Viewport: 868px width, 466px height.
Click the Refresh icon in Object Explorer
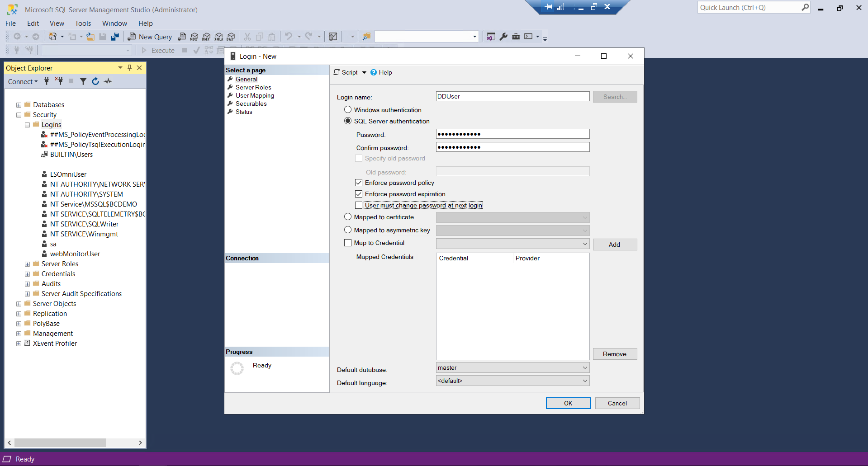pos(95,81)
